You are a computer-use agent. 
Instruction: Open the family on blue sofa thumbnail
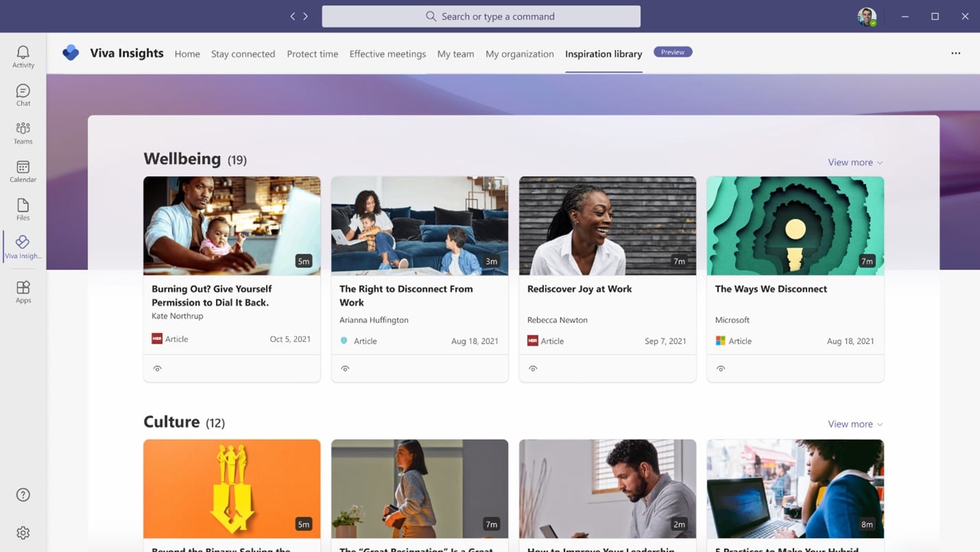[419, 226]
